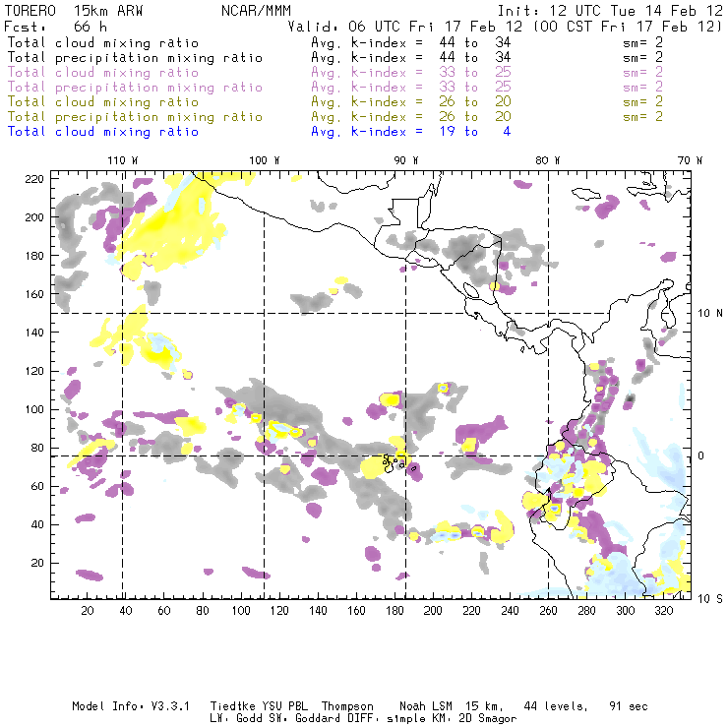
Task: Click the "70 W" longitude label
Action: click(x=692, y=160)
